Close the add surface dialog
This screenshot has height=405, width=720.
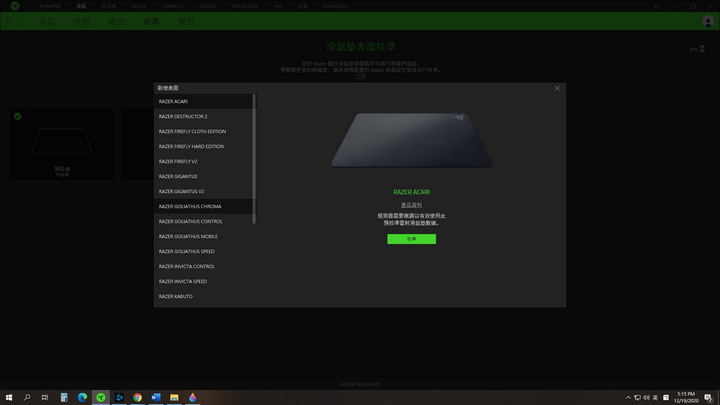coord(557,88)
